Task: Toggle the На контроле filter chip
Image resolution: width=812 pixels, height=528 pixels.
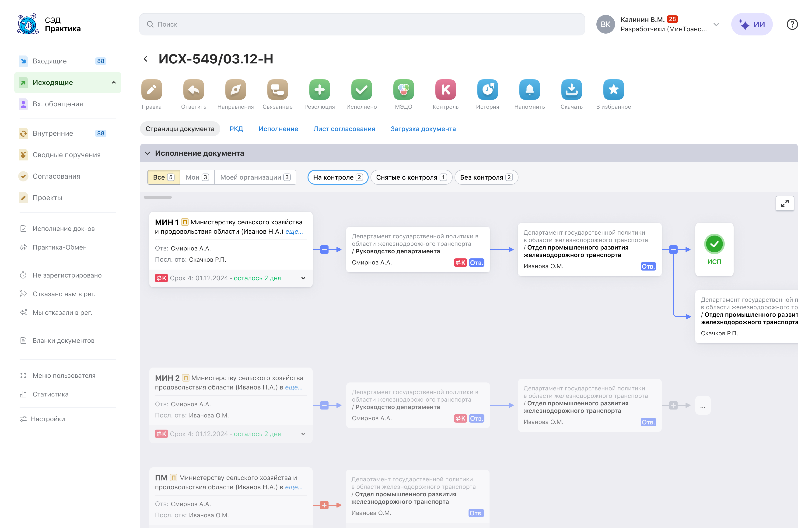Action: 337,177
